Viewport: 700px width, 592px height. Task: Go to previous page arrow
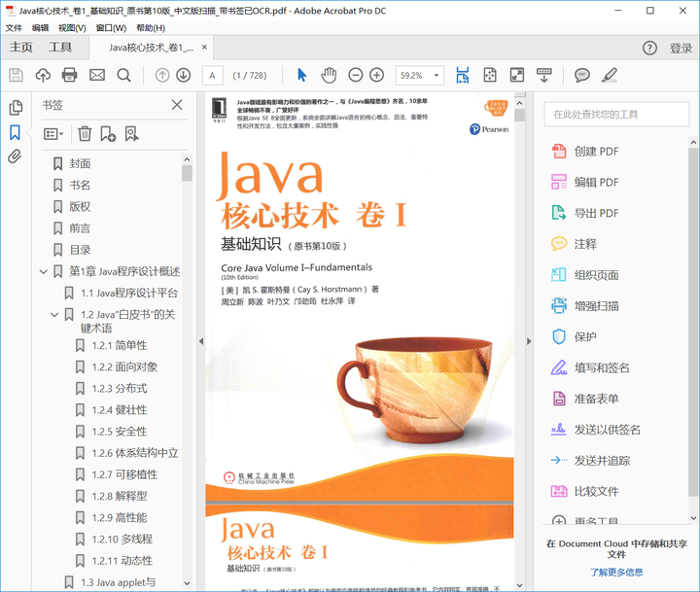pos(162,75)
